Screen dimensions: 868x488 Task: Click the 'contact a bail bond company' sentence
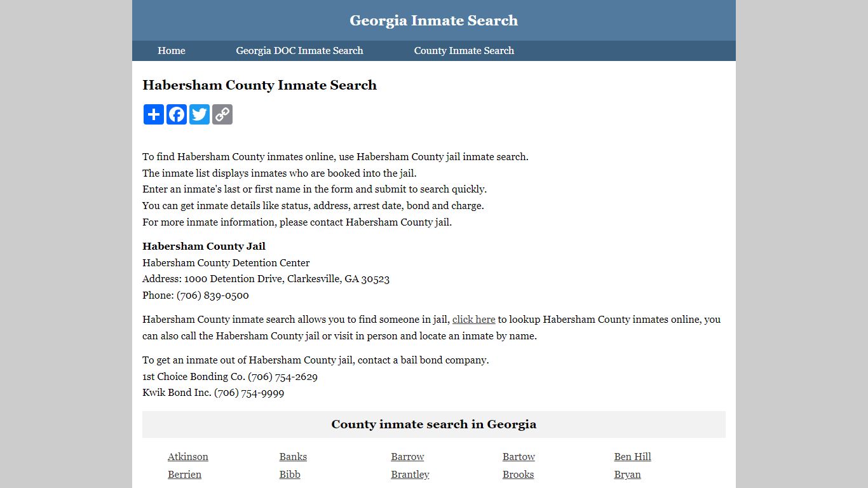click(x=316, y=360)
